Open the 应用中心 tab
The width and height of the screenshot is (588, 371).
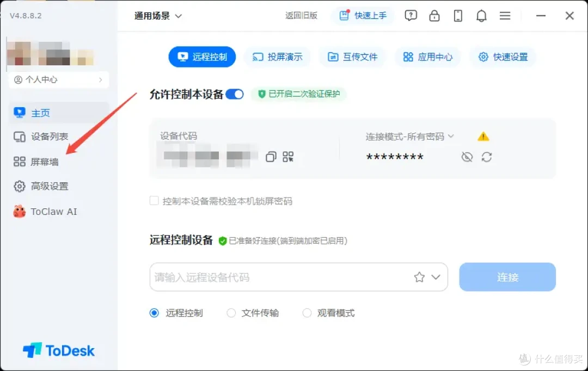tap(427, 57)
